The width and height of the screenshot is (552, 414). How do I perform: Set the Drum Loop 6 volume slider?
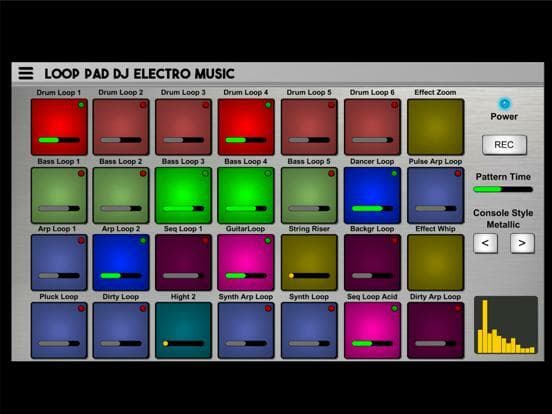tap(372, 140)
